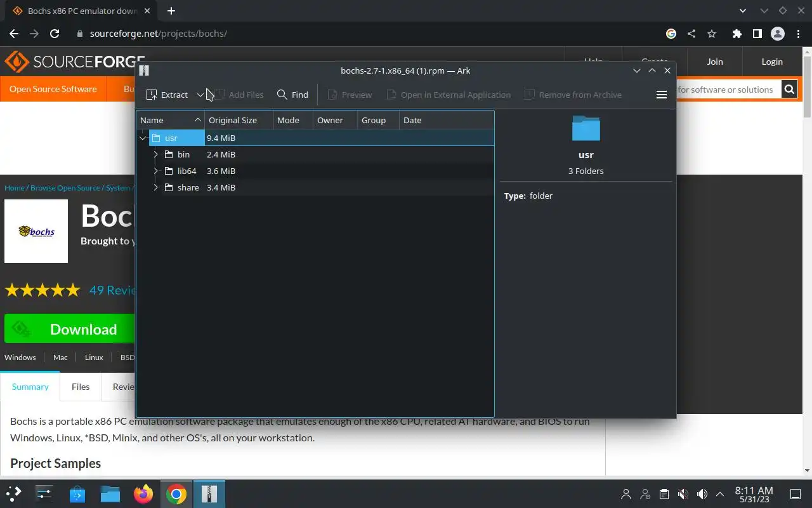Click the Google icon in address bar
The width and height of the screenshot is (812, 508).
pos(671,34)
